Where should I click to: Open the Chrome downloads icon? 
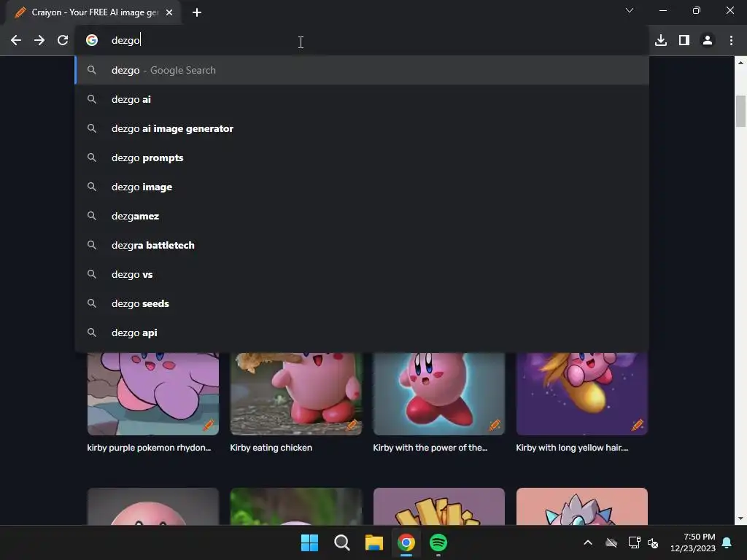[661, 41]
